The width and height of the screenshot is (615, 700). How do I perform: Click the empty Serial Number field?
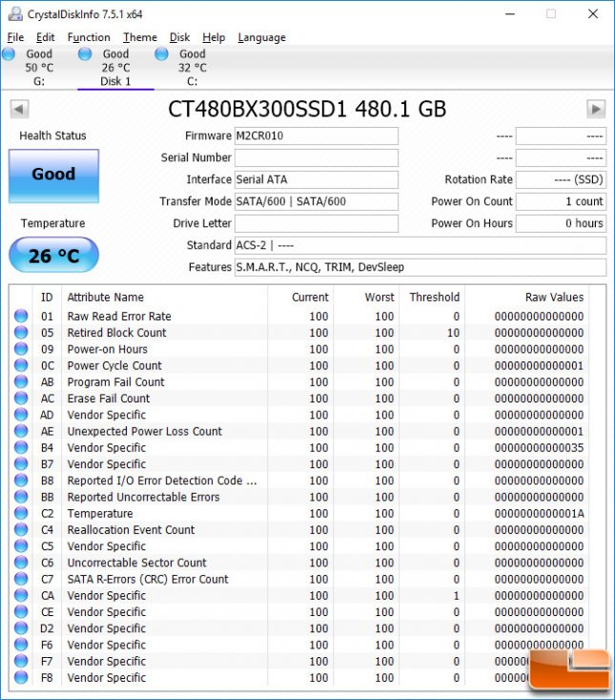point(317,157)
